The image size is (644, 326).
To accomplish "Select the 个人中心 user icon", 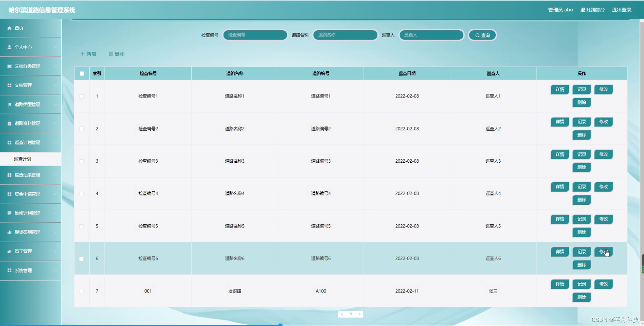I will pyautogui.click(x=9, y=47).
